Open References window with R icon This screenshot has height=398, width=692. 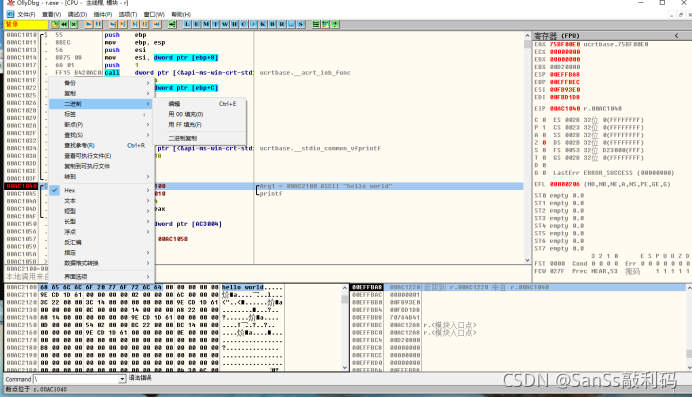click(282, 24)
